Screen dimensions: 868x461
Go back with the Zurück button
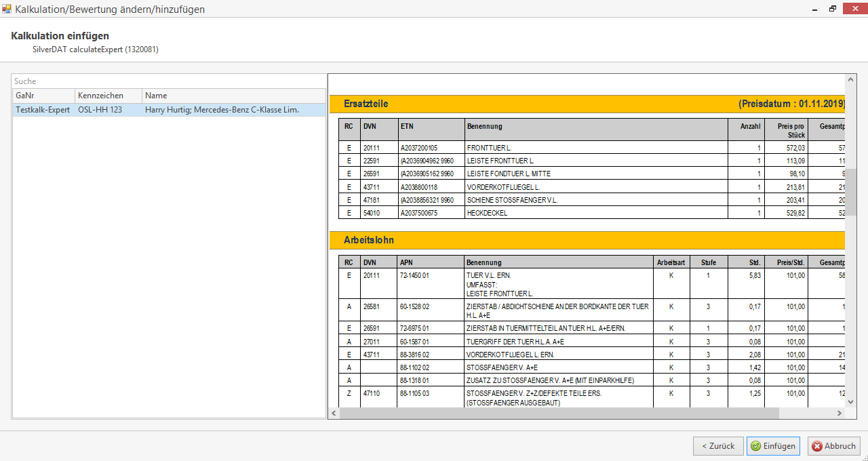pos(718,446)
